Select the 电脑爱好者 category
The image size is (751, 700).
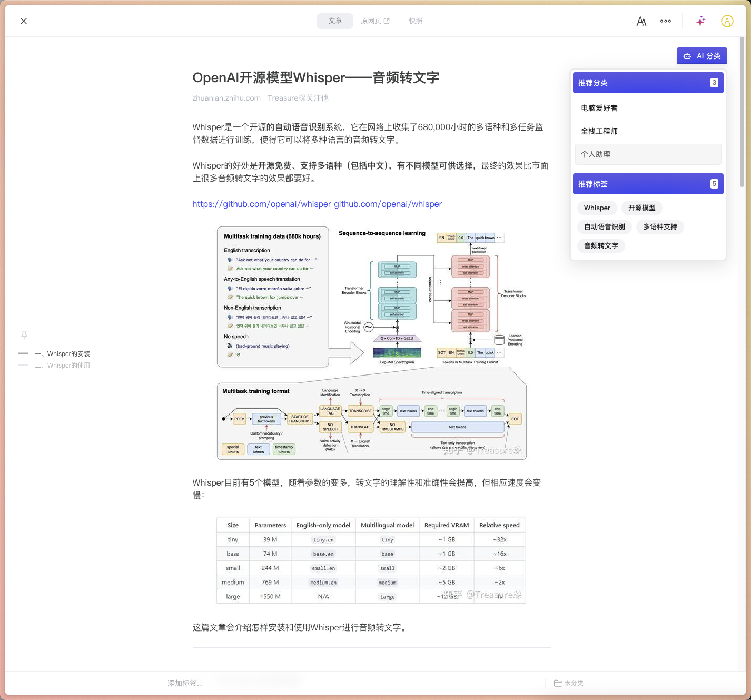pos(599,108)
